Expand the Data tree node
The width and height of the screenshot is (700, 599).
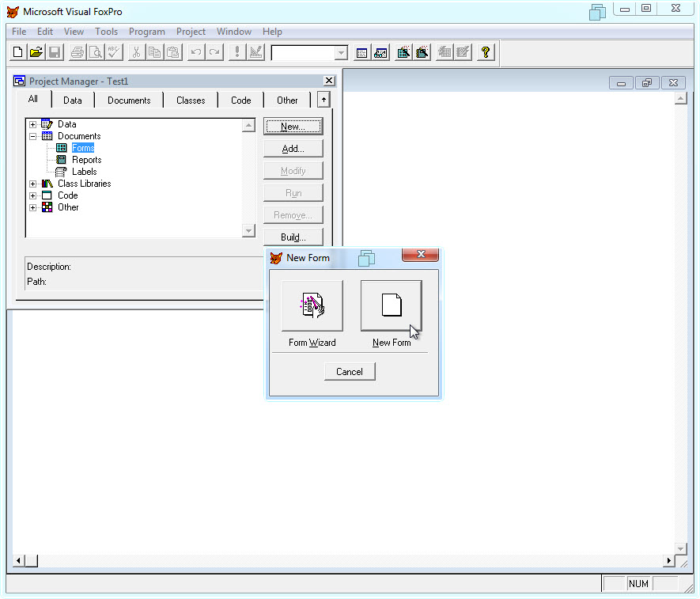click(x=32, y=124)
